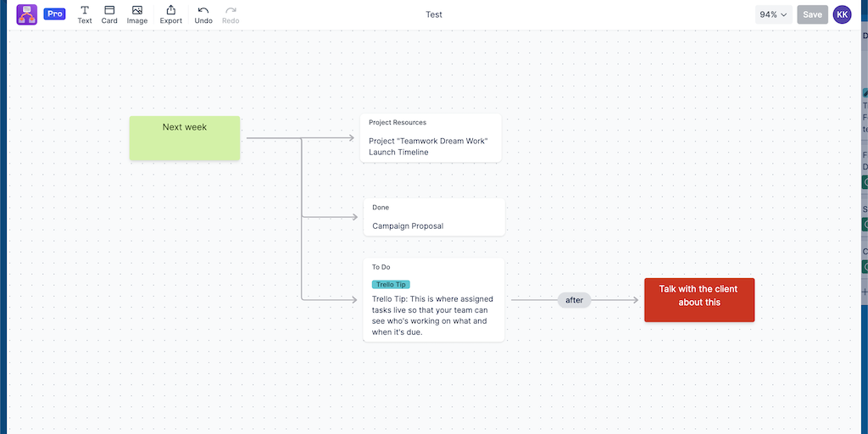The height and width of the screenshot is (434, 868).
Task: Click the Test document title
Action: pyautogui.click(x=434, y=14)
